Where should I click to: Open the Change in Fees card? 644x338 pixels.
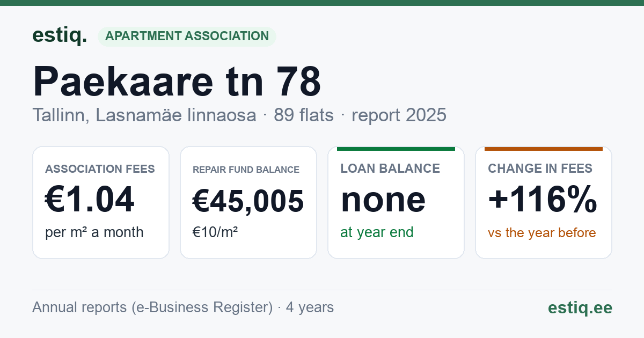[544, 202]
